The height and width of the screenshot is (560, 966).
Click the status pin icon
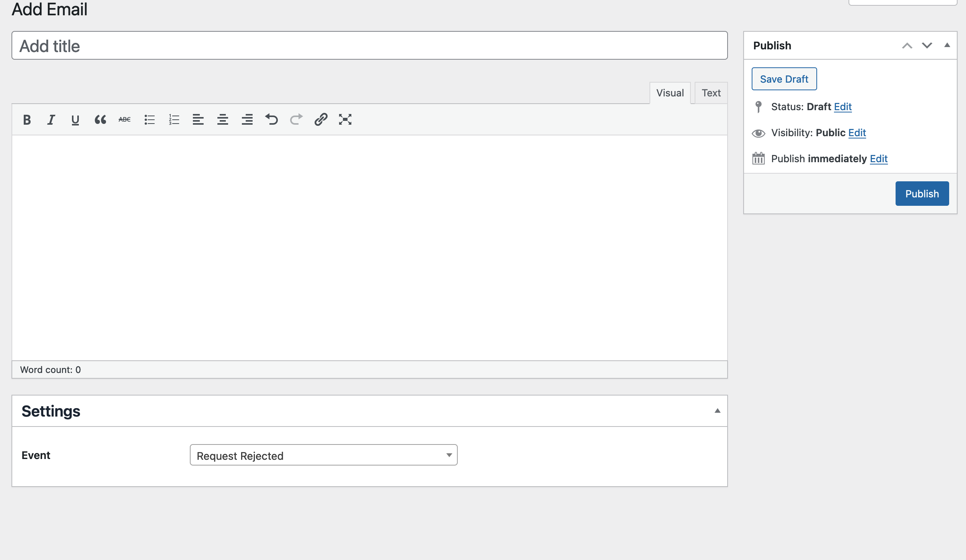758,107
